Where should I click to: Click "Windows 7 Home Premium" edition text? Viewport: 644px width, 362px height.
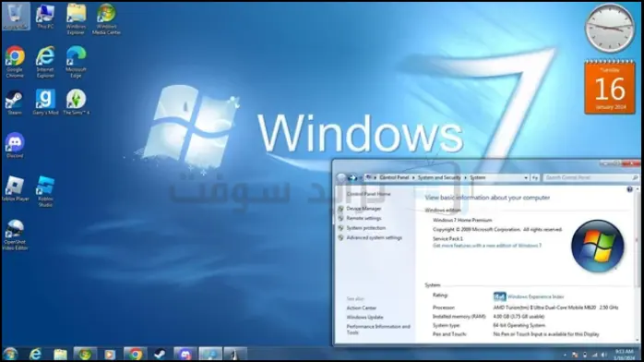[x=462, y=220]
